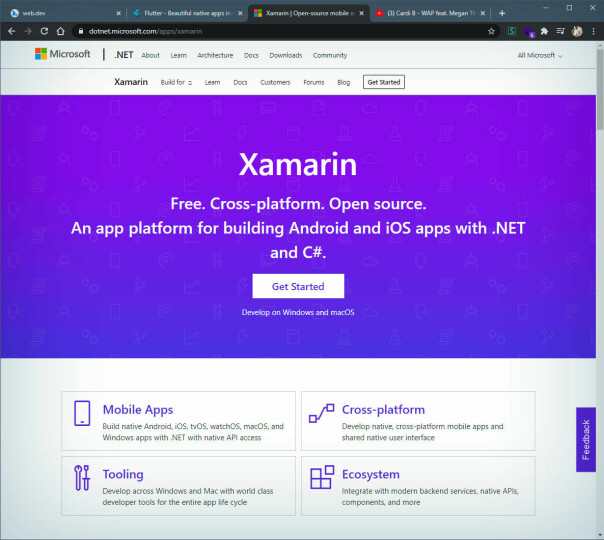Open the Downloads menu item
The image size is (604, 540).
[x=285, y=55]
